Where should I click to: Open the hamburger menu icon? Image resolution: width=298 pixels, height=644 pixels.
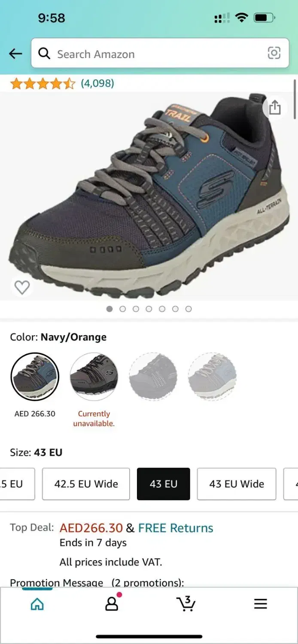(261, 604)
